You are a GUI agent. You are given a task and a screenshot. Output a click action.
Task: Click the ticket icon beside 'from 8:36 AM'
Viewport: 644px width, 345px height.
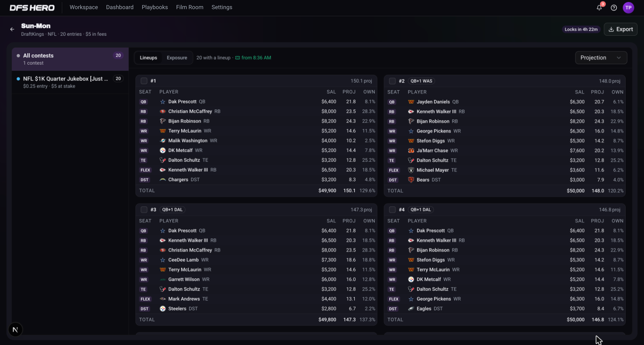238,58
